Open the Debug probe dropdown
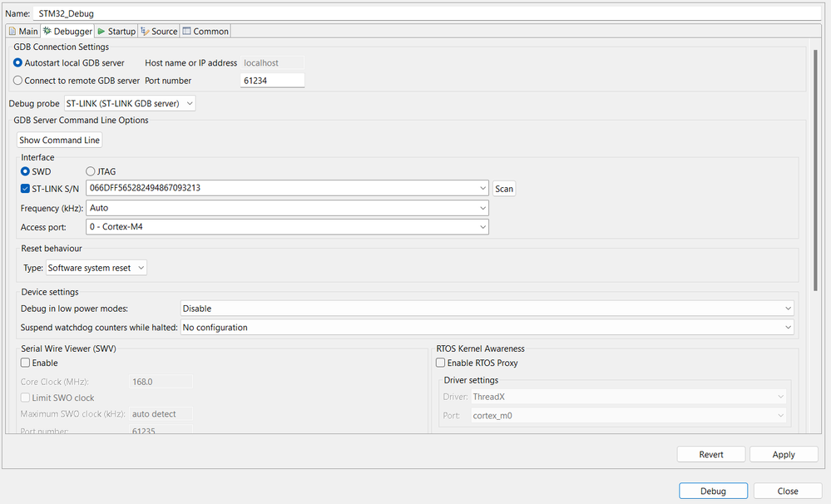This screenshot has width=831, height=504. [130, 103]
